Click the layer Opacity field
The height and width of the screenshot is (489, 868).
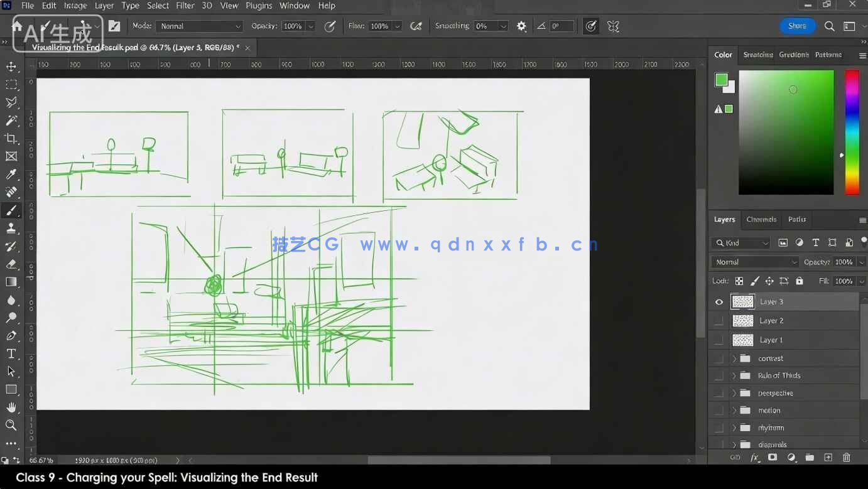pyautogui.click(x=844, y=262)
